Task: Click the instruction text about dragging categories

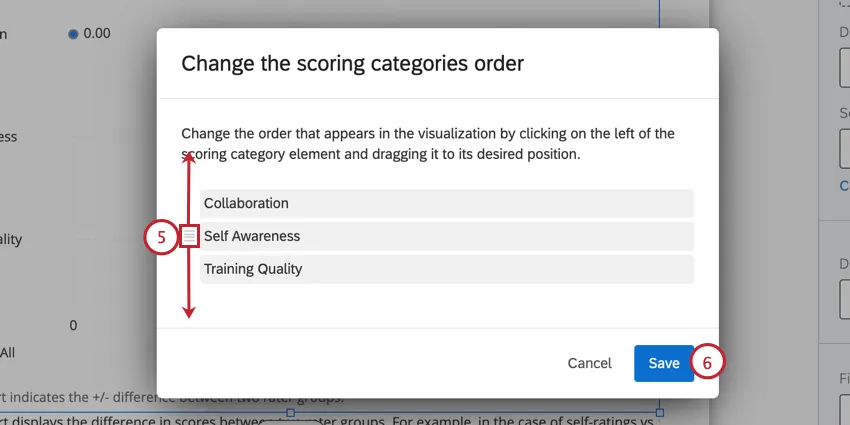Action: click(x=428, y=144)
